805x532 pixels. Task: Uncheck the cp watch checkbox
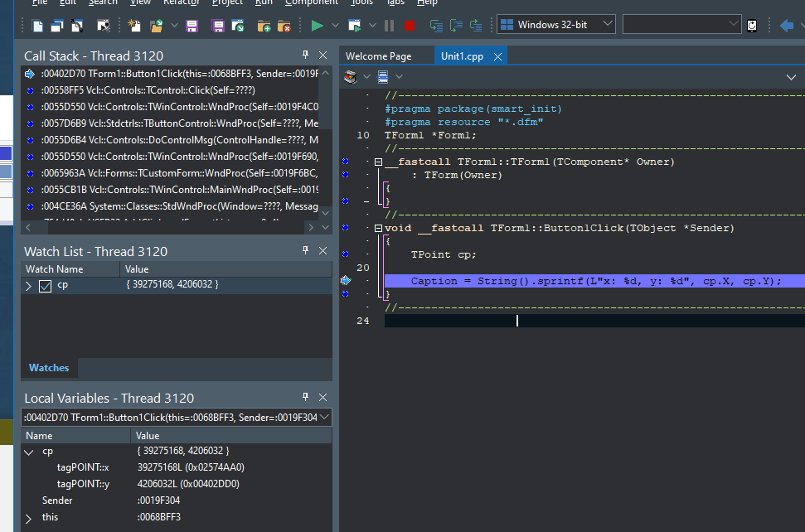45,286
